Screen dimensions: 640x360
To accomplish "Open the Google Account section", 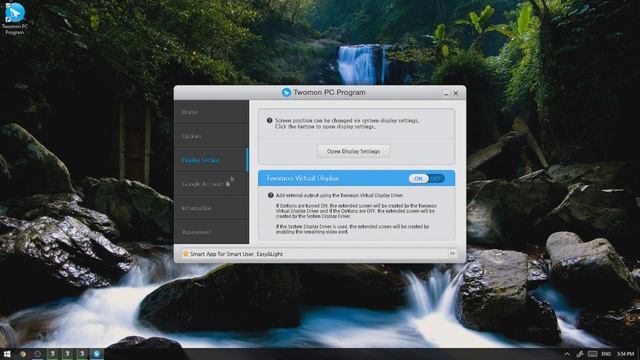I will tap(211, 184).
